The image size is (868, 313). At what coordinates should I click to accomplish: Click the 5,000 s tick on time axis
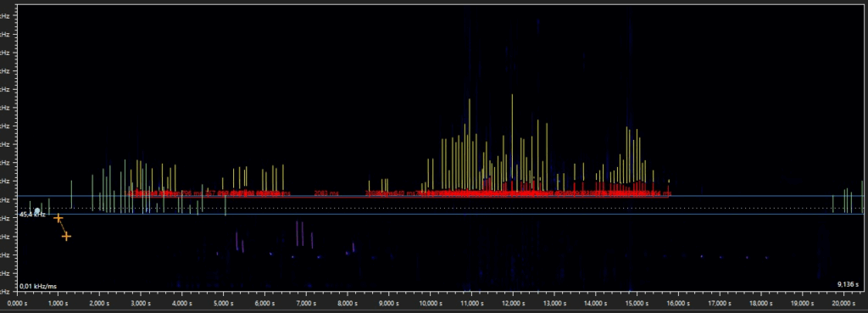(223, 304)
